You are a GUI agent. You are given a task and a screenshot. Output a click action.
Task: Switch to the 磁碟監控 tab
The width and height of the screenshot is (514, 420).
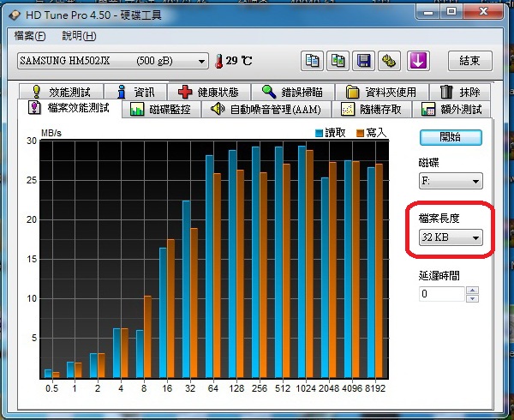click(x=161, y=109)
